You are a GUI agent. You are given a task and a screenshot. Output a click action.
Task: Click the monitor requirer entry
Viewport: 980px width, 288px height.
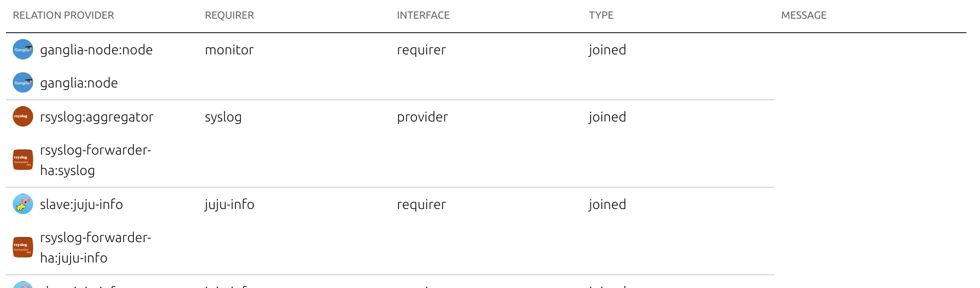(x=229, y=50)
